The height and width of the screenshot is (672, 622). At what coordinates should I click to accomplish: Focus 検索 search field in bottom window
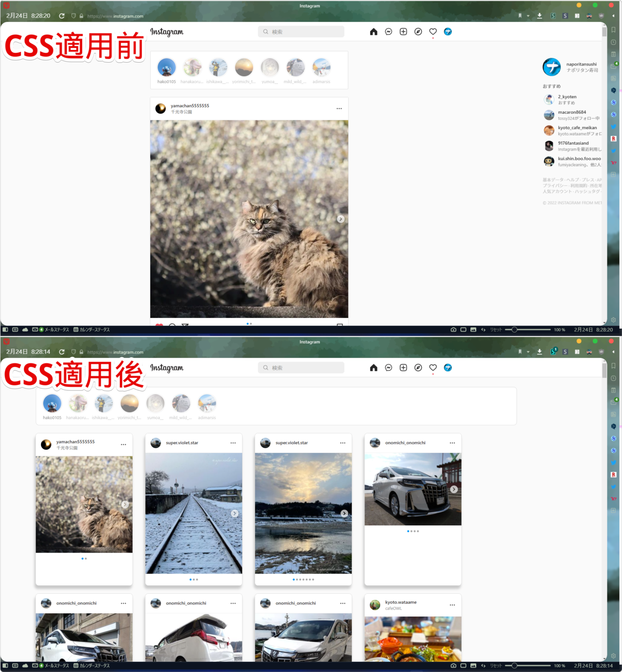(x=301, y=368)
